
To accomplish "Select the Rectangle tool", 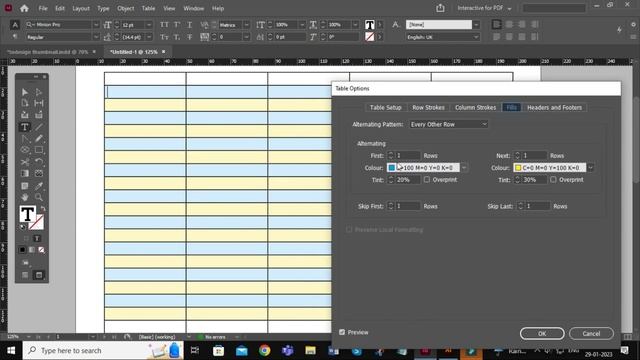I will coord(39,150).
